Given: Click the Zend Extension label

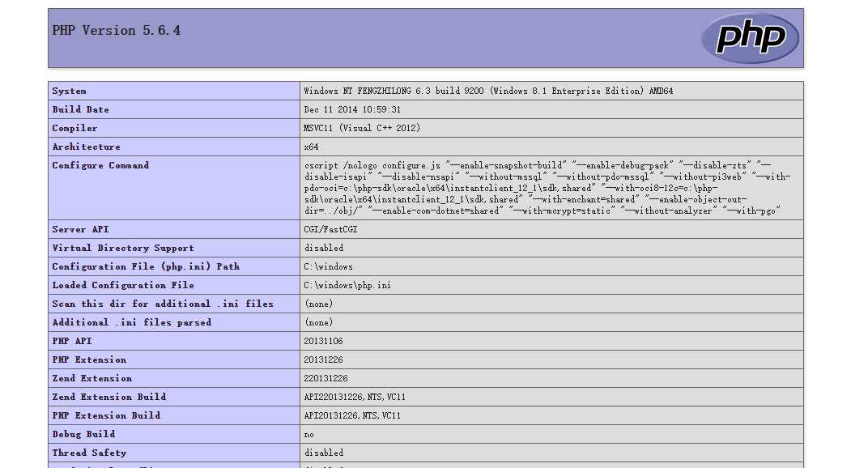Looking at the screenshot, I should 91,378.
